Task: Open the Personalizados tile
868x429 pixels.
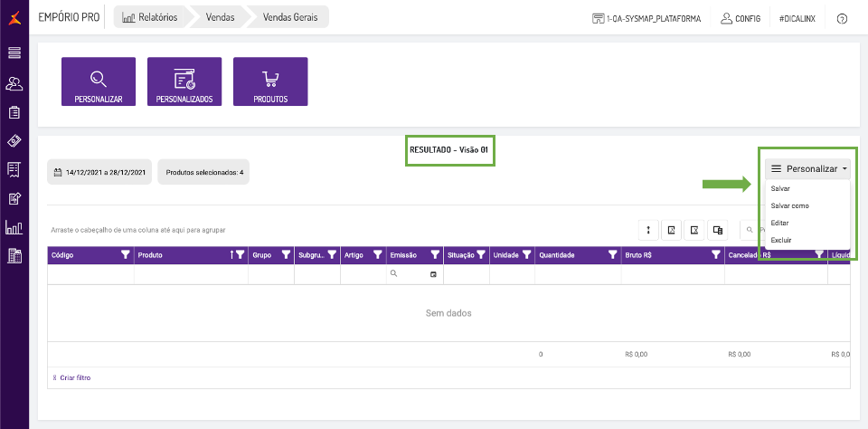Action: [x=184, y=82]
